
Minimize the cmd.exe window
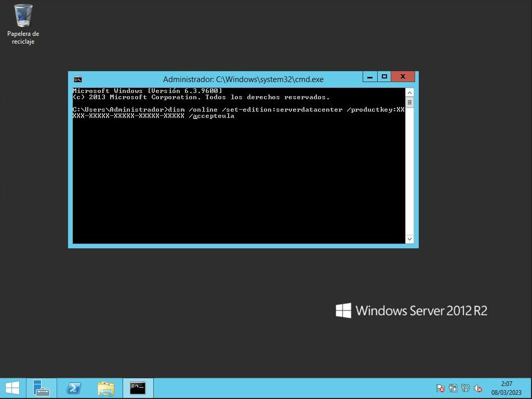pyautogui.click(x=370, y=77)
